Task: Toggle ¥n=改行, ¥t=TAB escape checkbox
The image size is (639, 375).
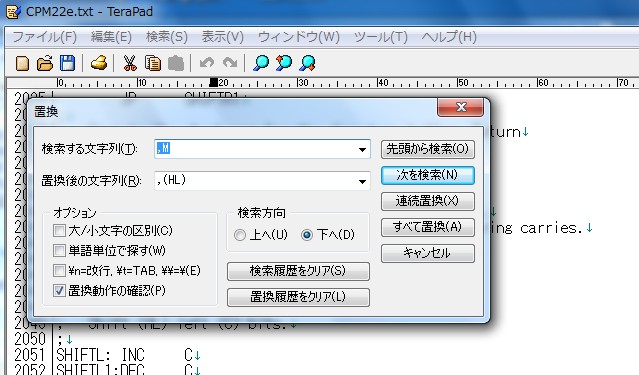Action: [x=59, y=271]
